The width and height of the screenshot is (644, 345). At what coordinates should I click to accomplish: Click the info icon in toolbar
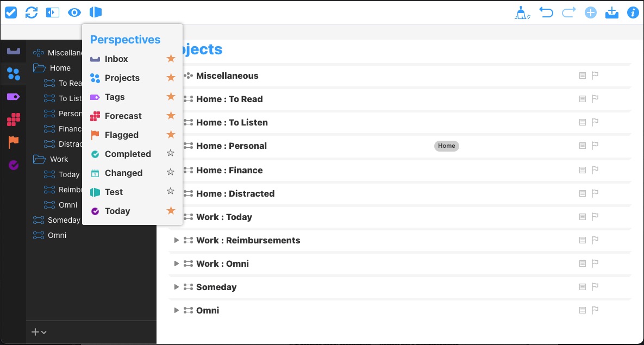tap(633, 12)
